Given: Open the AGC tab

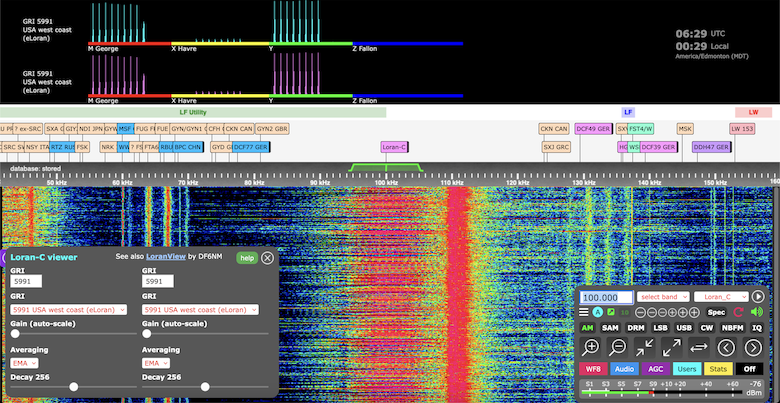Looking at the screenshot, I should [655, 369].
